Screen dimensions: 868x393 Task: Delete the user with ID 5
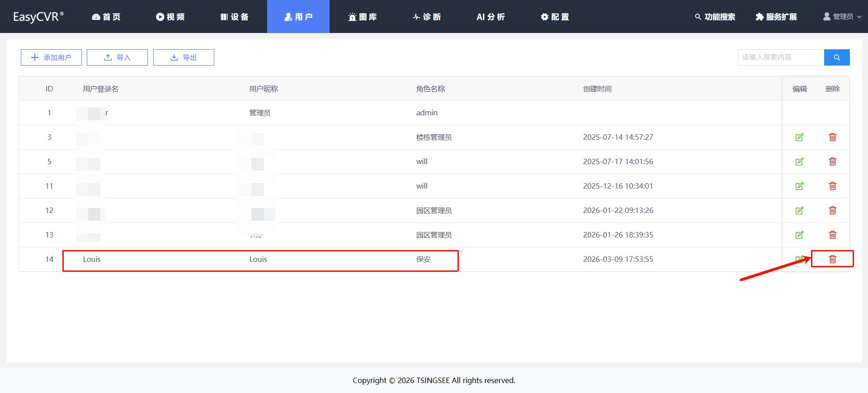tap(832, 161)
